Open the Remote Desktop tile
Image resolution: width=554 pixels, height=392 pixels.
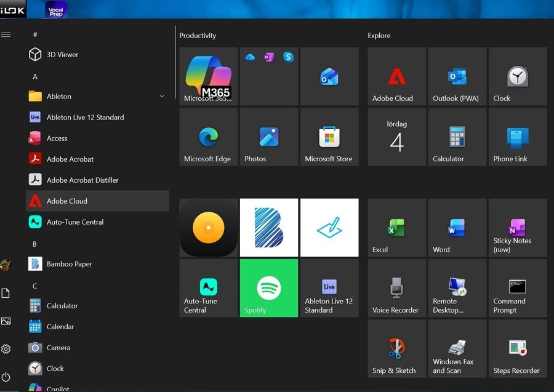457,288
